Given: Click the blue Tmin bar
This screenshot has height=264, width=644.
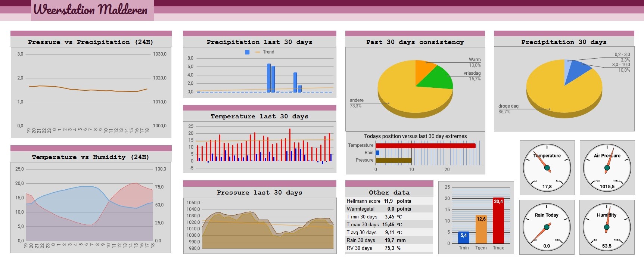Looking at the screenshot, I should [464, 237].
